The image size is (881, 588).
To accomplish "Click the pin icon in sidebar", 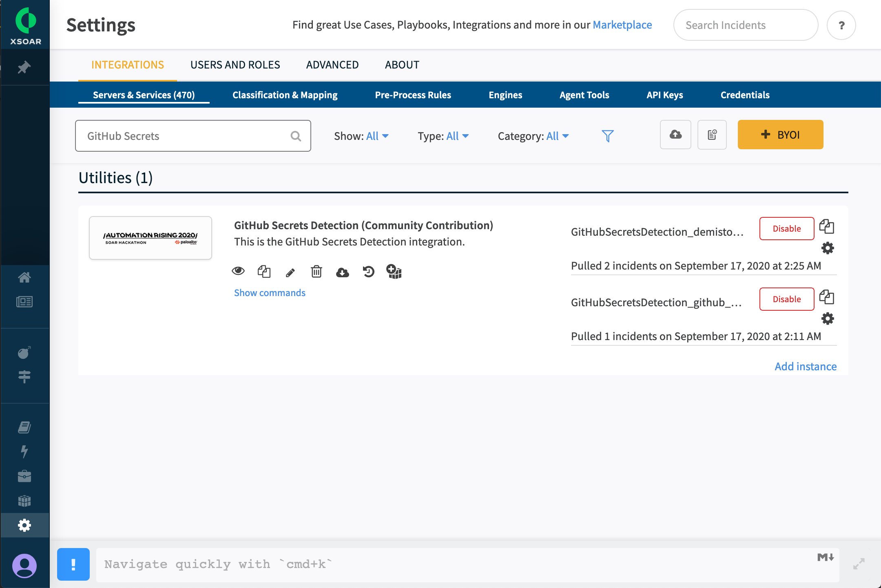I will pyautogui.click(x=24, y=67).
